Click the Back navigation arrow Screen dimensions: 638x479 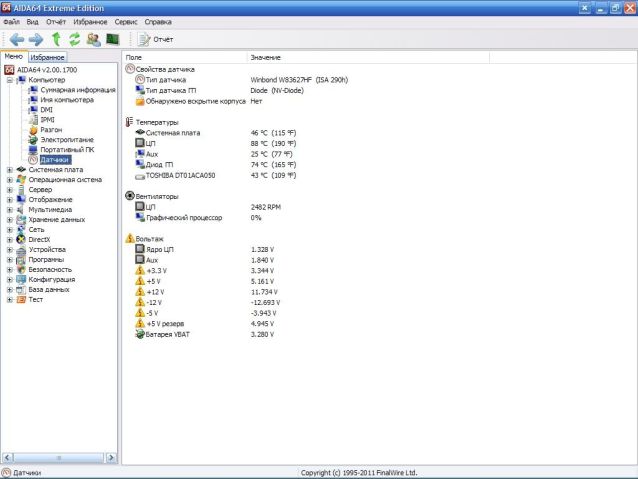pyautogui.click(x=17, y=39)
